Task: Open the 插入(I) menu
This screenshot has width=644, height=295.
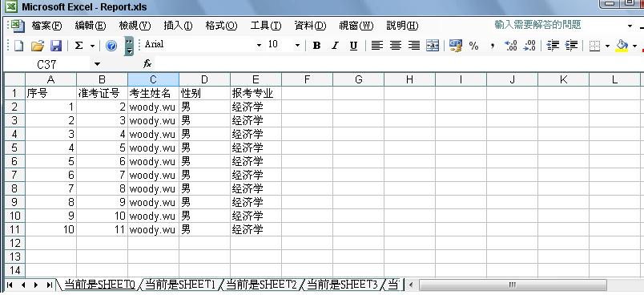Action: click(x=178, y=26)
